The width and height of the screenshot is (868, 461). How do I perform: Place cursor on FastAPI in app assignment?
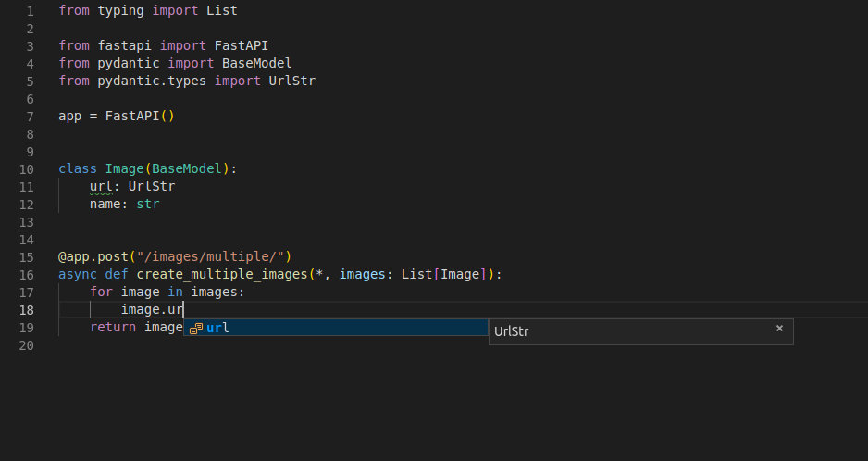[x=131, y=117]
